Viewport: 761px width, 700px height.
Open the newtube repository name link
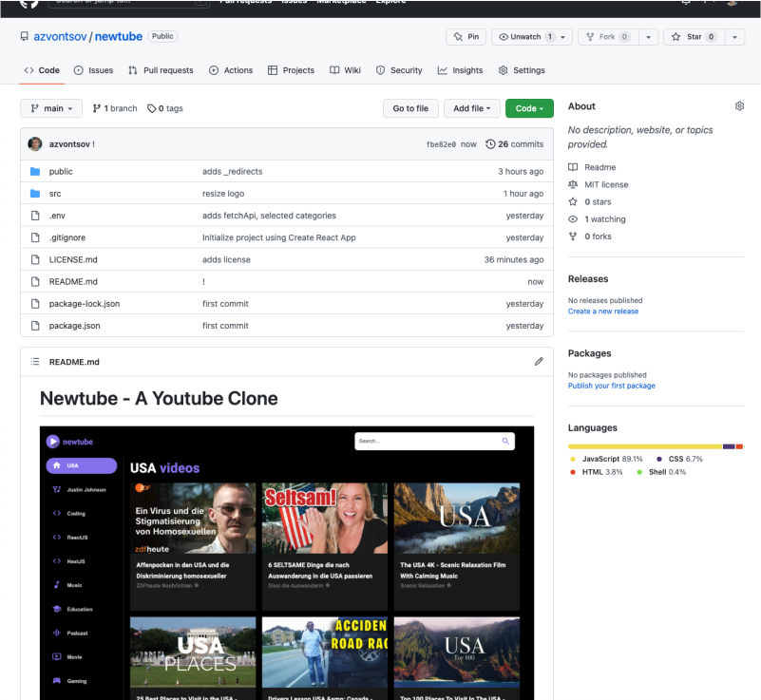[119, 36]
